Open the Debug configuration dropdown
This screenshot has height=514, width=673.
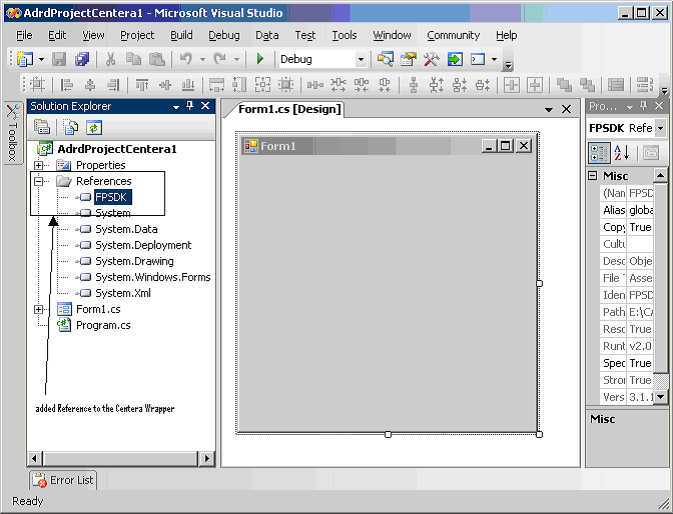click(x=361, y=59)
